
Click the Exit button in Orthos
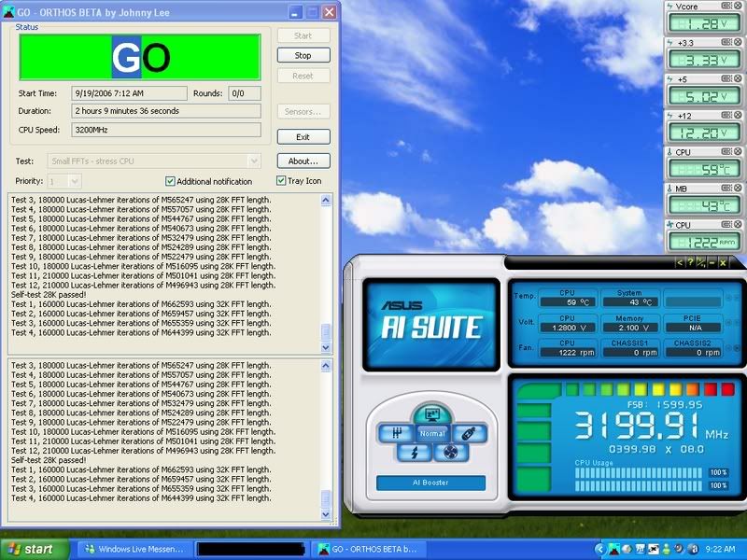pyautogui.click(x=303, y=136)
